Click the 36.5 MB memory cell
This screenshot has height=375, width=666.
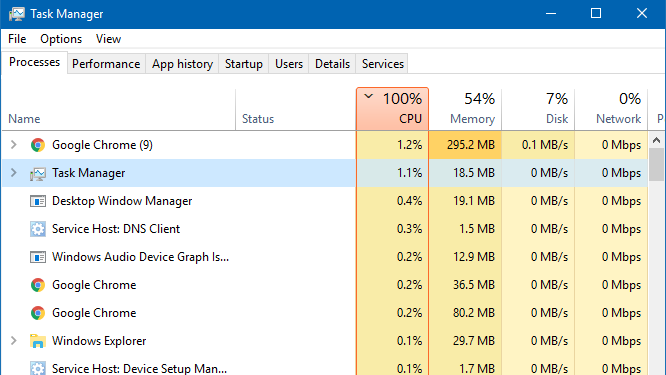click(x=465, y=285)
